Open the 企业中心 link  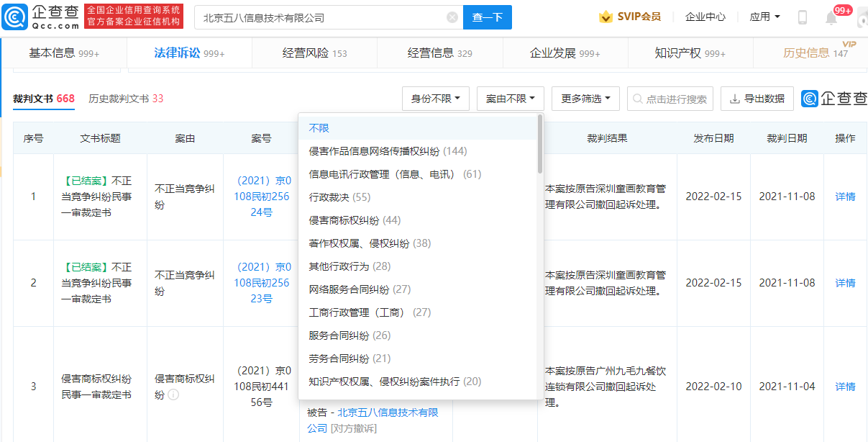[x=705, y=17]
